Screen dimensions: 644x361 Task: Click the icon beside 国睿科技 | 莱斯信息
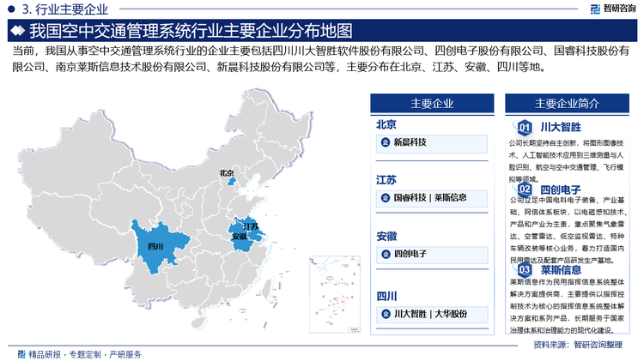tap(386, 198)
